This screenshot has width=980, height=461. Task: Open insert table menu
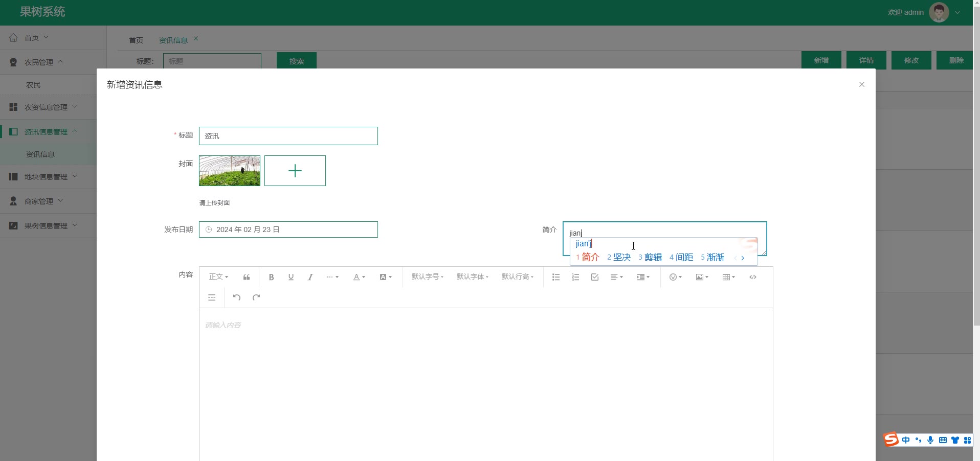click(729, 277)
